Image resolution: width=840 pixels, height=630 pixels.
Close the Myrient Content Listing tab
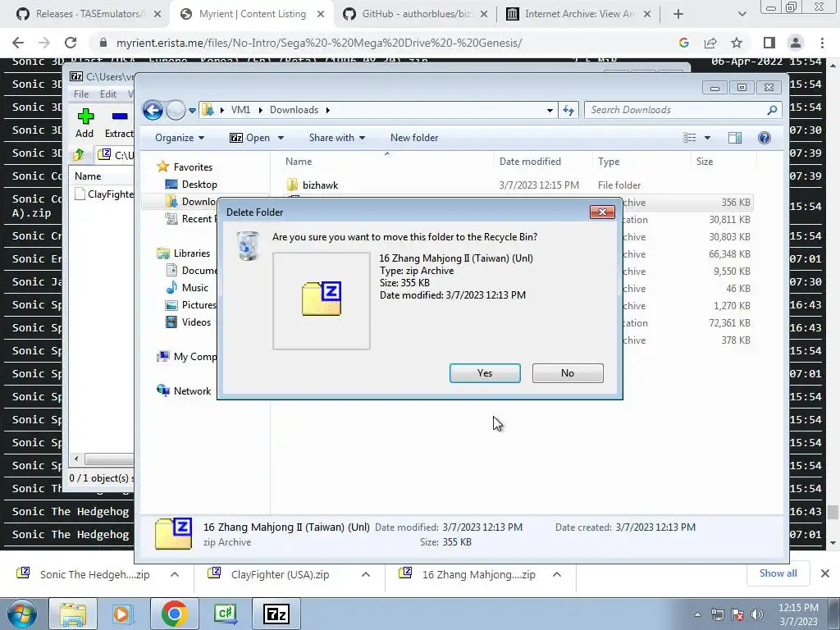tap(321, 15)
